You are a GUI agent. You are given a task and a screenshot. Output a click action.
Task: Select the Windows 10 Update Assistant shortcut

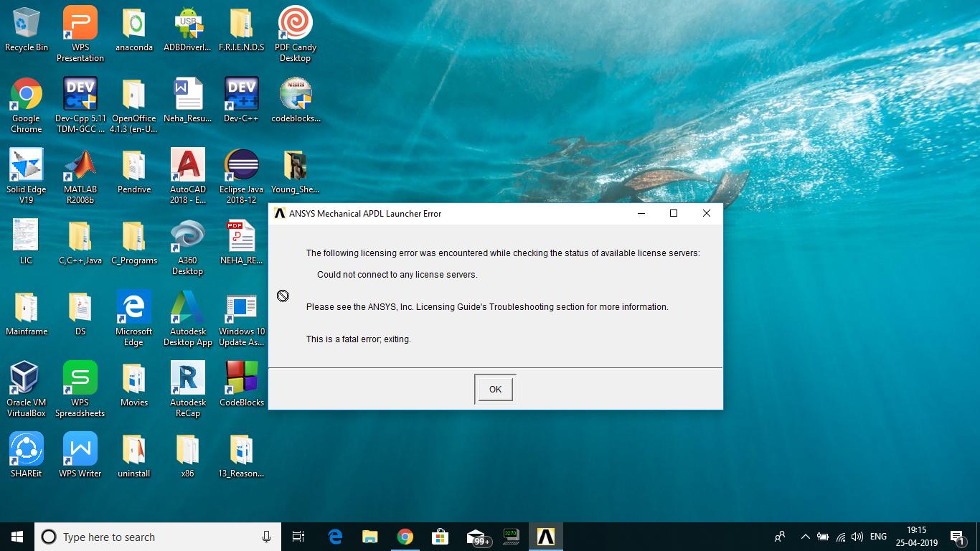(242, 319)
